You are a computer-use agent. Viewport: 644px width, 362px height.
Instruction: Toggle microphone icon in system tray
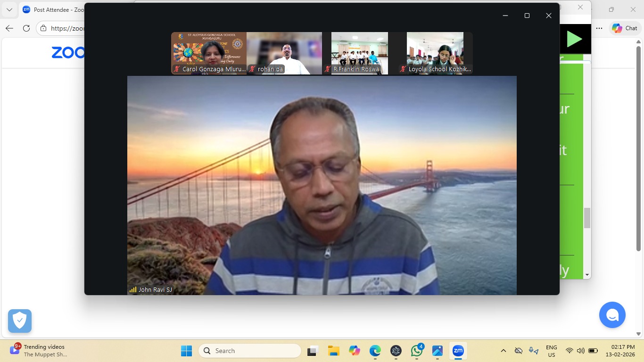pos(533,351)
